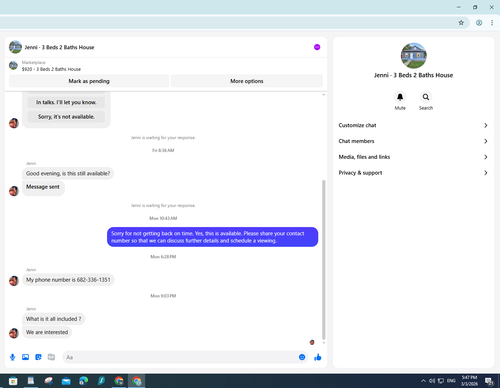The height and width of the screenshot is (388, 500).
Task: Expand Media, files and links
Action: 413,157
